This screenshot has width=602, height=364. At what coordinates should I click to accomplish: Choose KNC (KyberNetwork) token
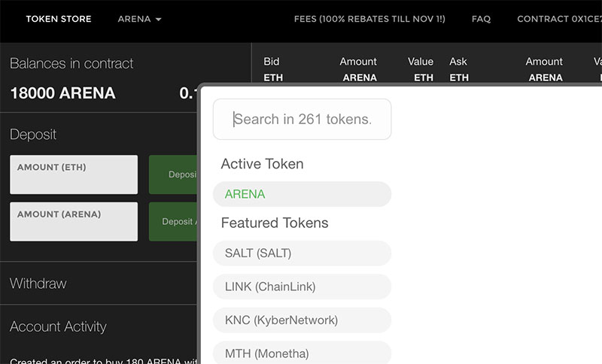coord(303,320)
